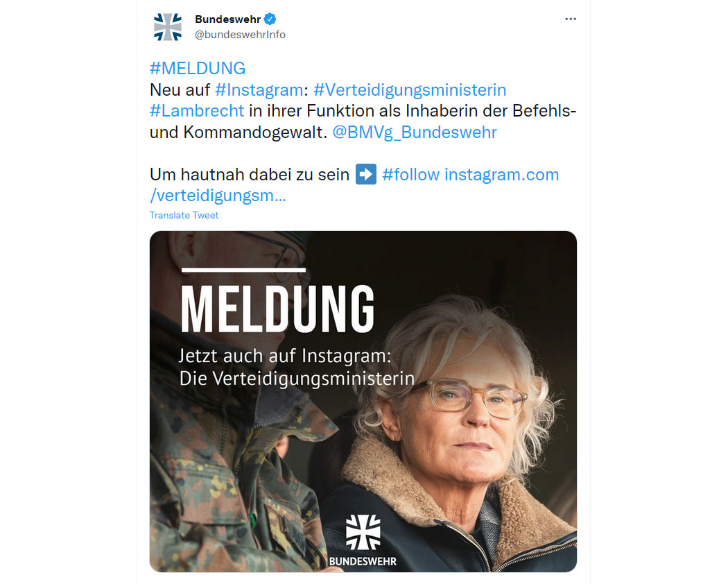Open the @bundeswehrInfo handle
Viewport: 728px width, 584px height.
tap(240, 35)
